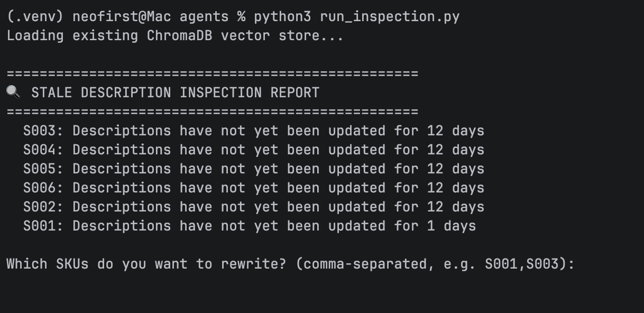
Task: Click the '(.venv)' environment indicator in prompt
Action: pos(35,17)
